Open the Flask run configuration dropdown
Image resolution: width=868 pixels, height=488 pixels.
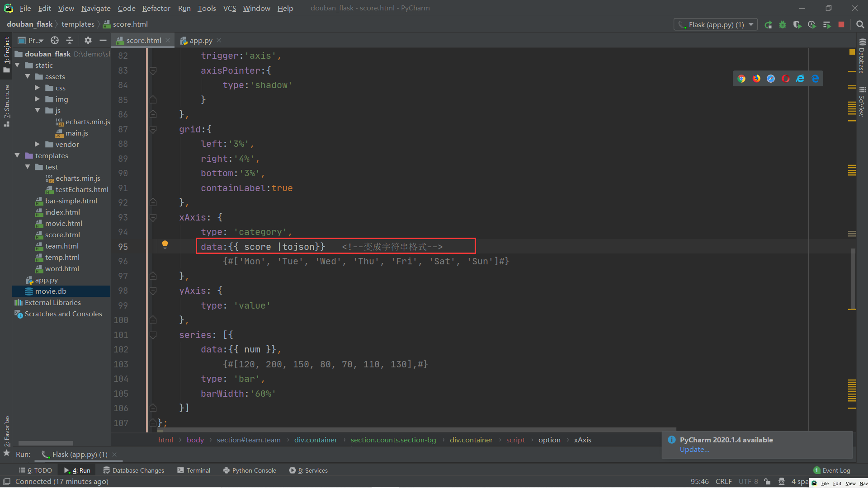click(716, 25)
